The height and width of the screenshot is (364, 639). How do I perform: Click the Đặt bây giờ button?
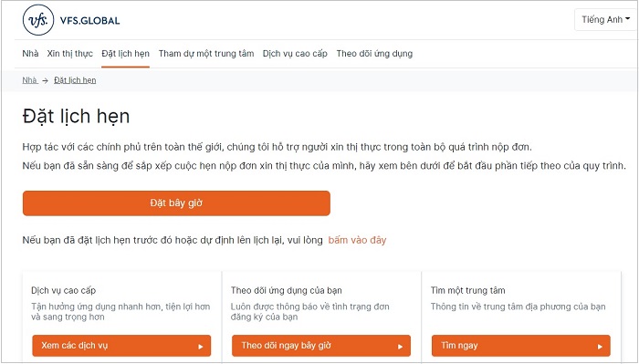[176, 203]
